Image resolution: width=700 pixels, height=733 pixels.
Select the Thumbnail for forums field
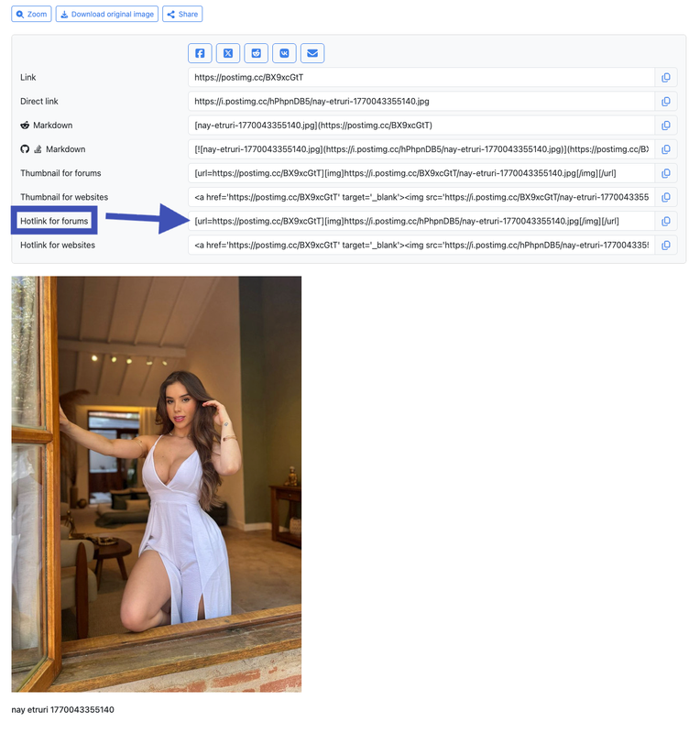(421, 173)
